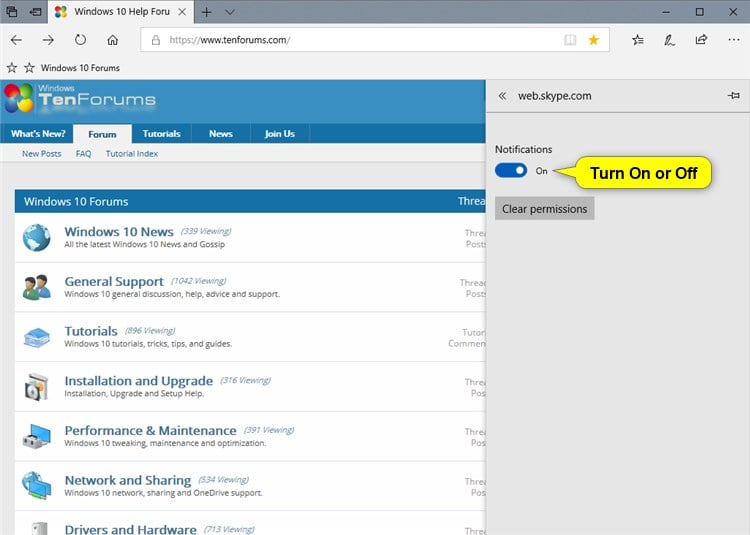Click the globe icon for Windows 10 News
Viewport: 750px width, 535px height.
point(36,237)
